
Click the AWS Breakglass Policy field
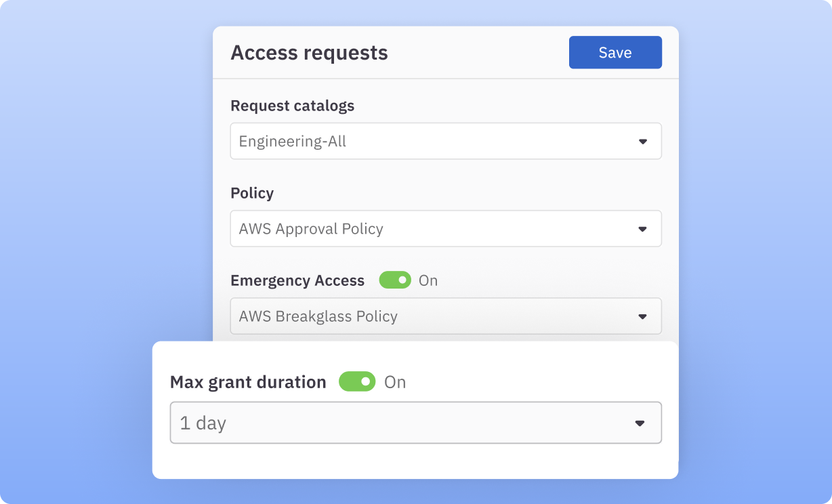446,316
